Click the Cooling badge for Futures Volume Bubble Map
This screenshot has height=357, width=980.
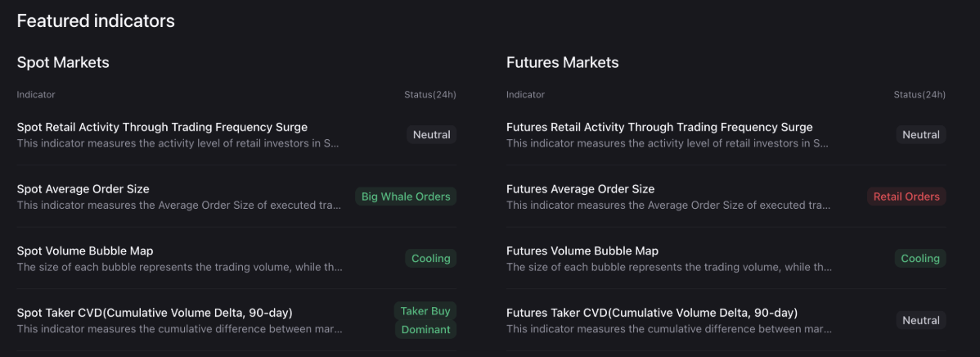(x=920, y=259)
